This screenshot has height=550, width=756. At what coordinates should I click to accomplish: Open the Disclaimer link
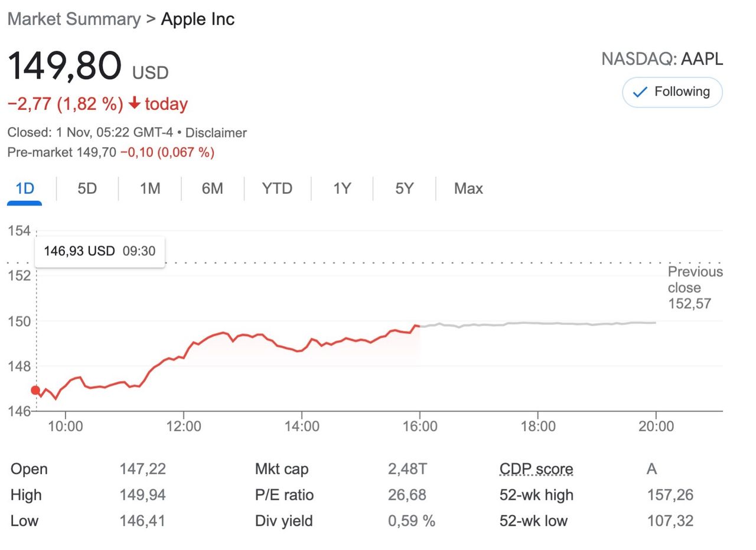pos(216,133)
